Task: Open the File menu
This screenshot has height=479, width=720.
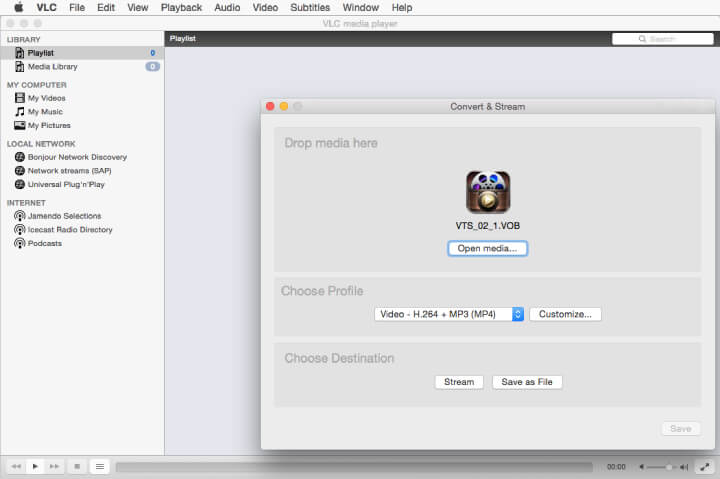Action: pos(77,8)
